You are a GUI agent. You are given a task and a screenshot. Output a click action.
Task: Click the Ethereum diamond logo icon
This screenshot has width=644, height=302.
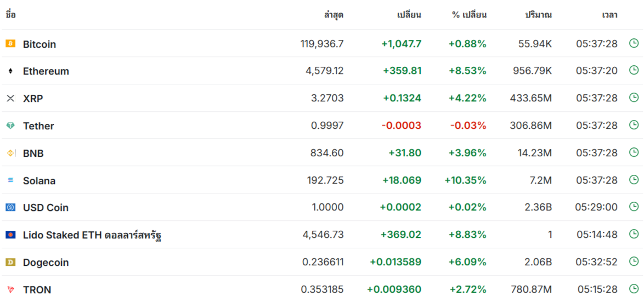(x=10, y=71)
